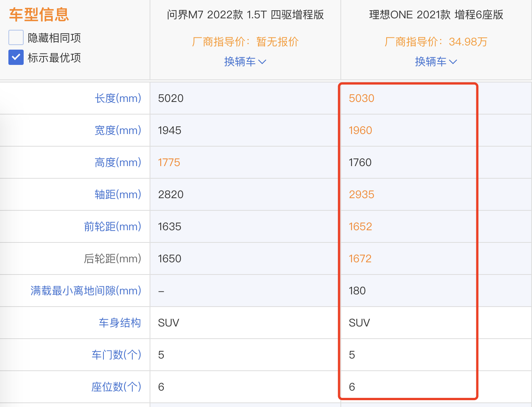Open 换辆车 dropdown under 问界M7
Image resolution: width=532 pixels, height=407 pixels.
(x=245, y=61)
